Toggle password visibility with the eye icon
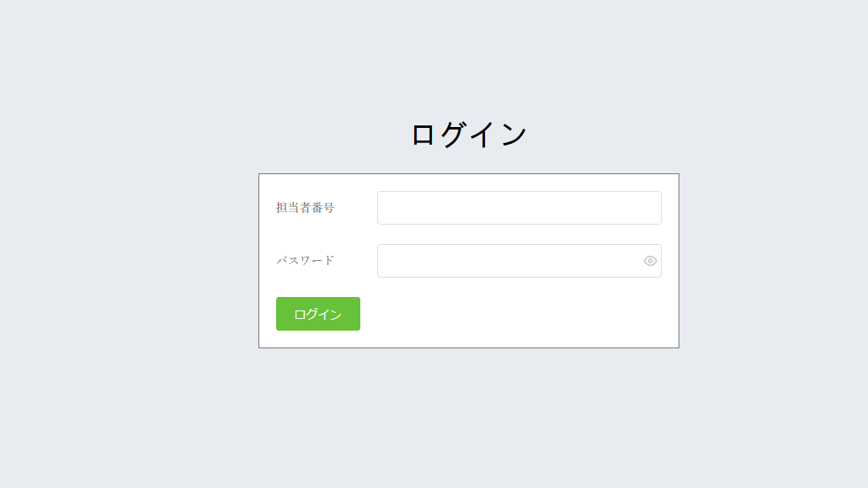 [x=650, y=261]
